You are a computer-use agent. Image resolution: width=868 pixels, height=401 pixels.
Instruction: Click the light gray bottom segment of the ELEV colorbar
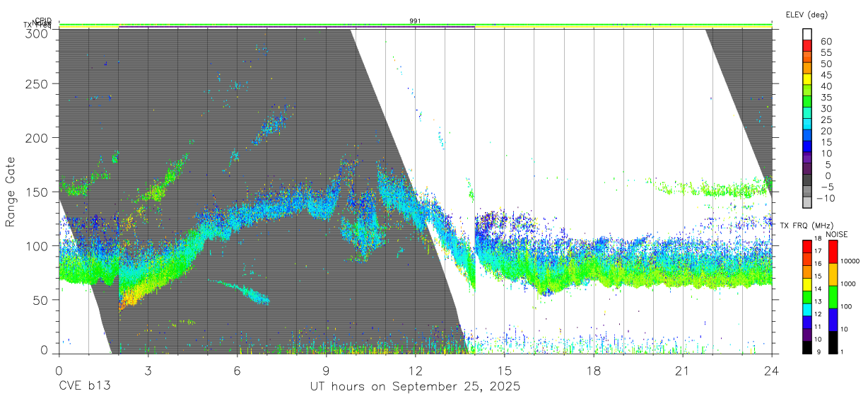tap(807, 202)
